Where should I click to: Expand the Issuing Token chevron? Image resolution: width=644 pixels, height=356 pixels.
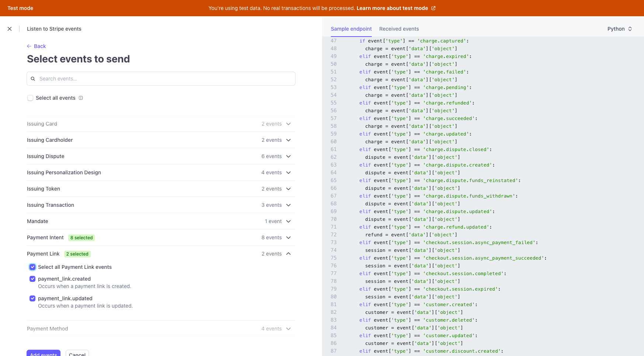click(x=288, y=189)
